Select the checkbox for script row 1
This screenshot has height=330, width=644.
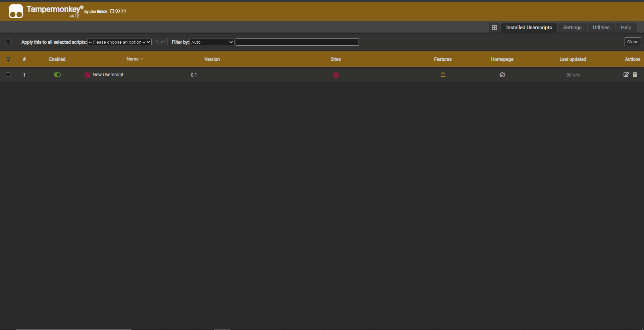[x=8, y=75]
